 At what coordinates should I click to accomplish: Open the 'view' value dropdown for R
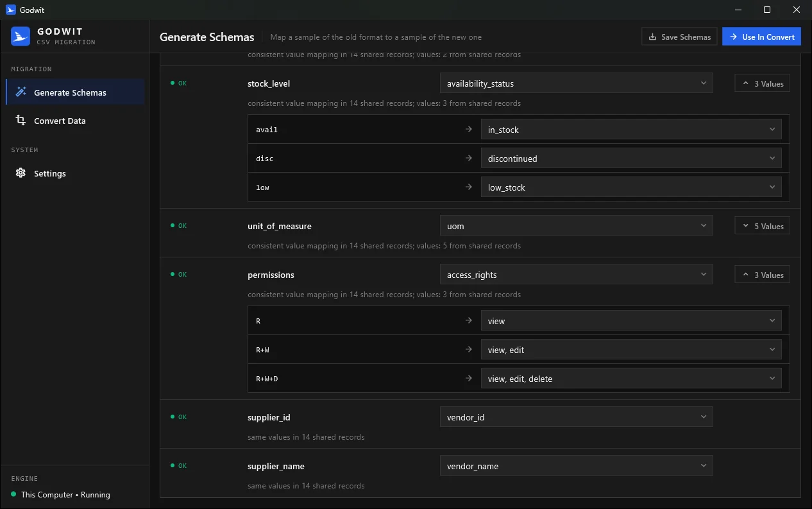click(631, 321)
